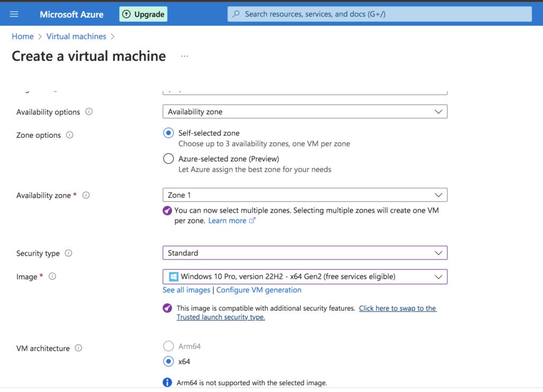This screenshot has height=392, width=543.
Task: Show info tooltip for Zone options
Action: coord(69,135)
